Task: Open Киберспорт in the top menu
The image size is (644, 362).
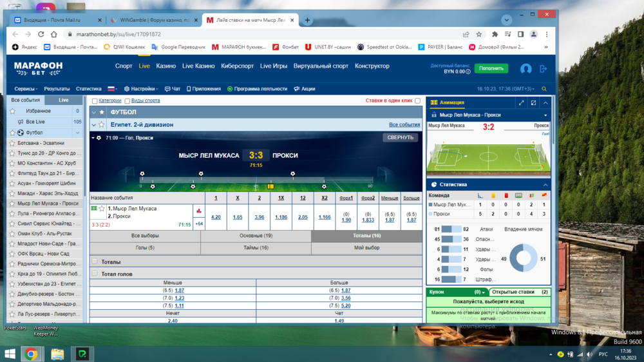Action: point(237,66)
